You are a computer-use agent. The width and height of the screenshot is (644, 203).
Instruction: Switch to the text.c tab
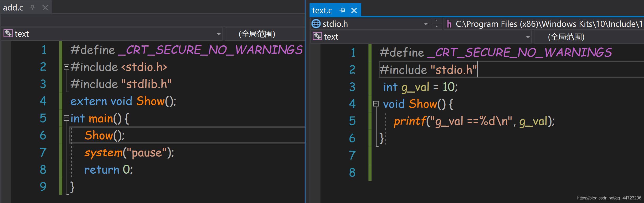[x=322, y=10]
